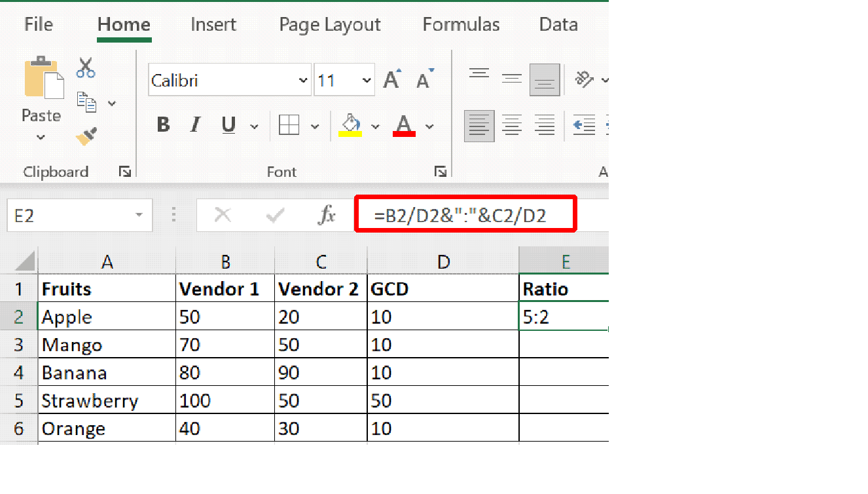Screen dimensions: 868x494
Task: Expand the Borders dropdown
Action: 316,125
